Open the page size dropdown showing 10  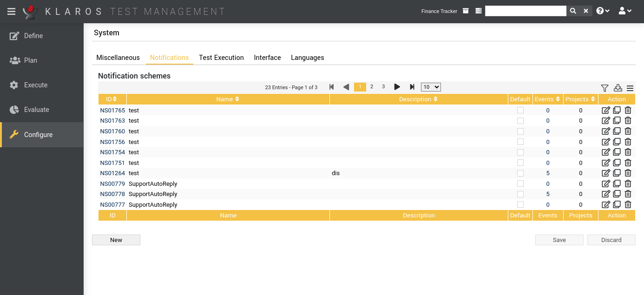pyautogui.click(x=430, y=86)
